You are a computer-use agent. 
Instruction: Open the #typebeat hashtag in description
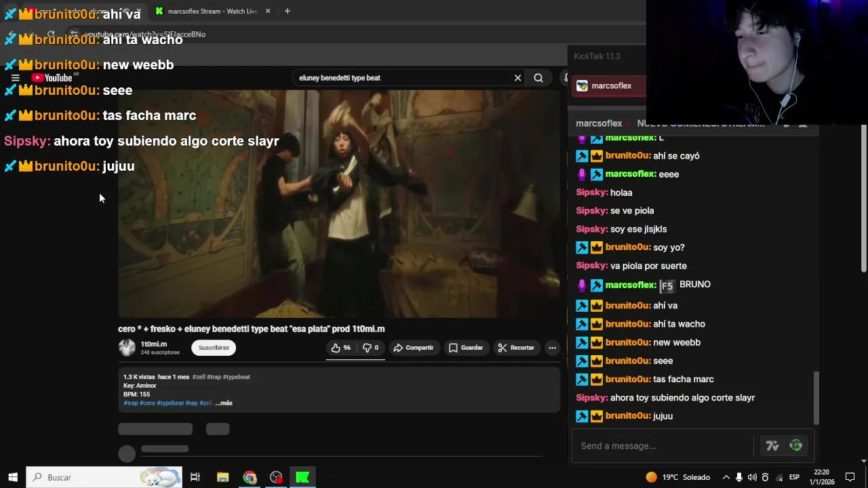(x=170, y=403)
